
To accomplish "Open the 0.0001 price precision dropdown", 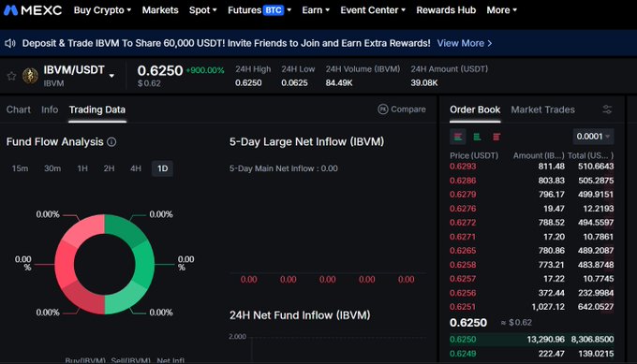I will pyautogui.click(x=593, y=137).
